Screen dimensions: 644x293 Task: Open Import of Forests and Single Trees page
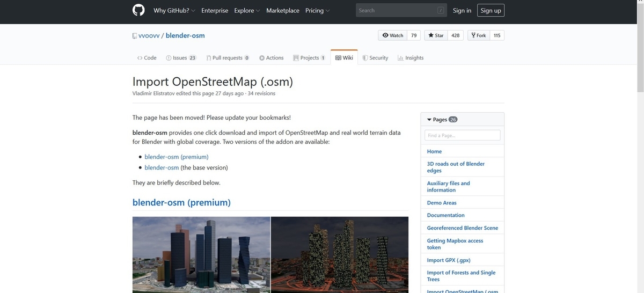(461, 276)
